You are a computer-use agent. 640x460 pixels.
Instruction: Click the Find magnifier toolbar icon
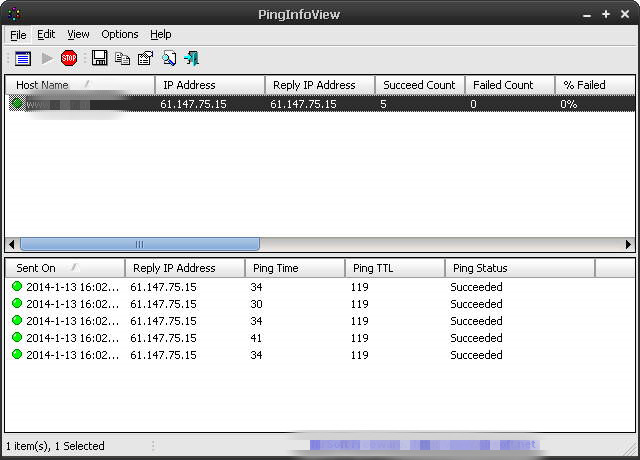click(169, 58)
